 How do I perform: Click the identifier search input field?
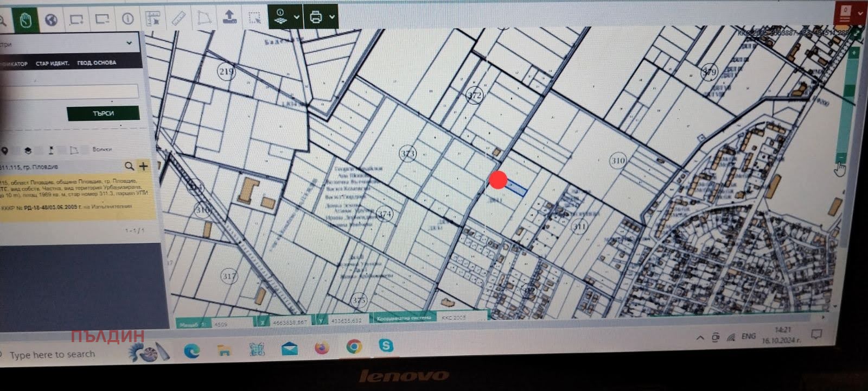pos(69,91)
